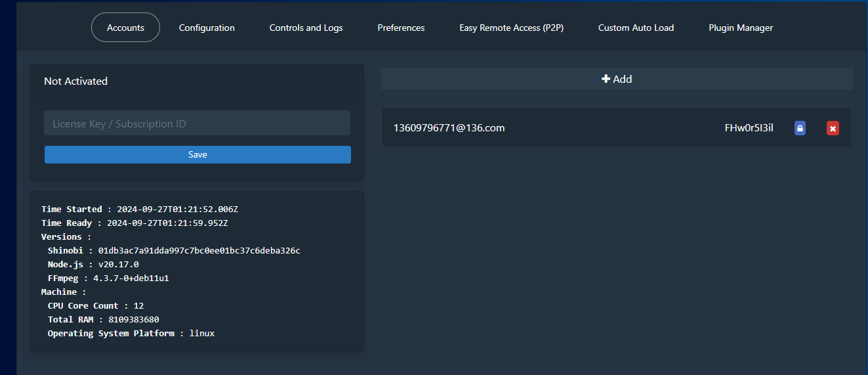Select the 13609796771@136.com account row
The width and height of the screenshot is (868, 375).
click(616, 127)
